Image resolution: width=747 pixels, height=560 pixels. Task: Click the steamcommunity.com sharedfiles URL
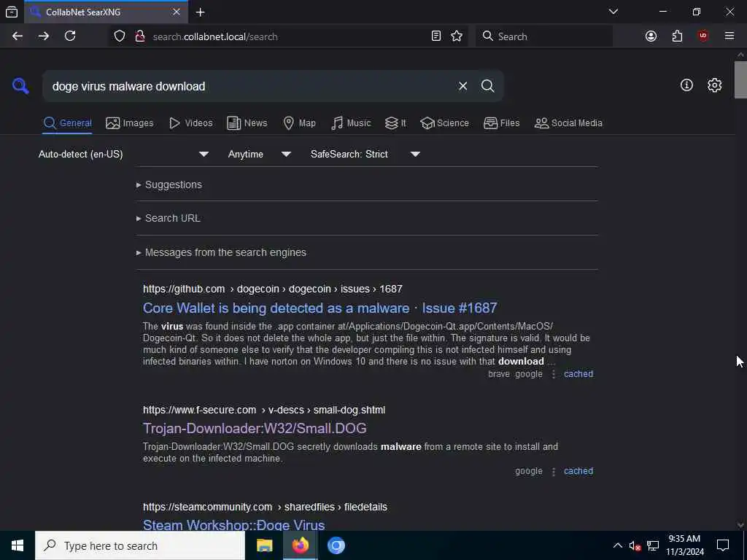(x=265, y=507)
